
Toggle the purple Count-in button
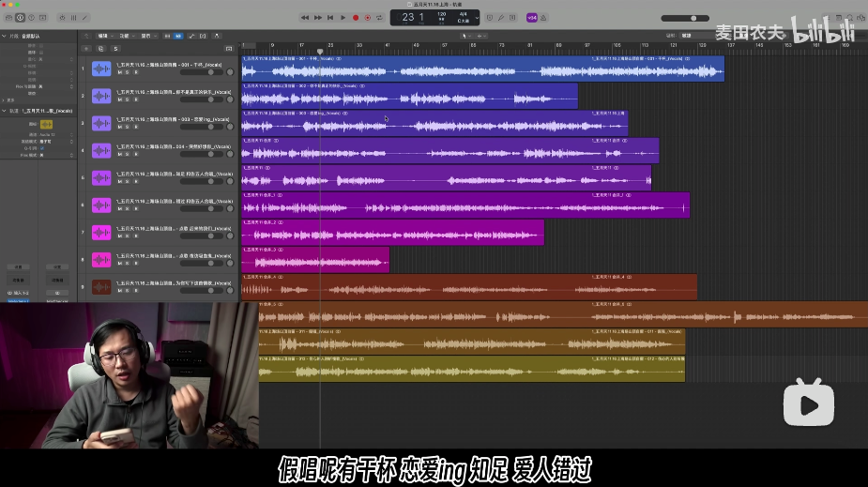[532, 18]
